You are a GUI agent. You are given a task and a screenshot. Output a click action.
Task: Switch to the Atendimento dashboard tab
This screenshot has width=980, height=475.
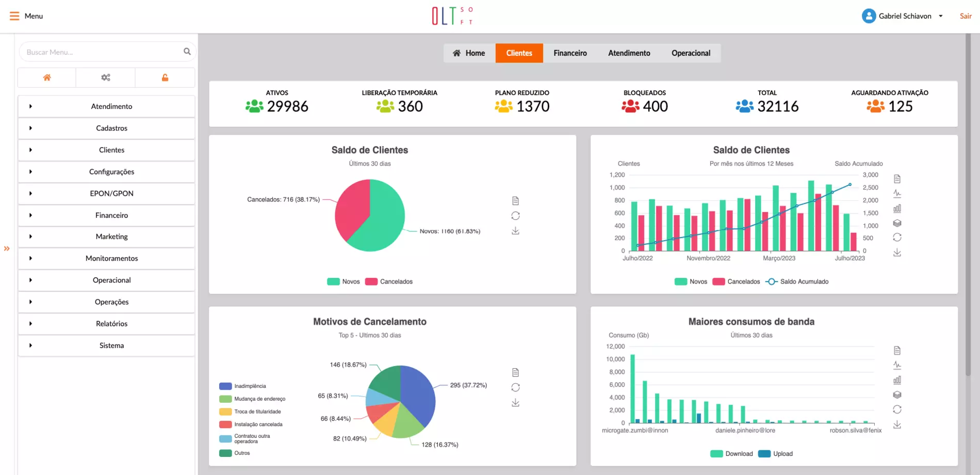click(629, 53)
